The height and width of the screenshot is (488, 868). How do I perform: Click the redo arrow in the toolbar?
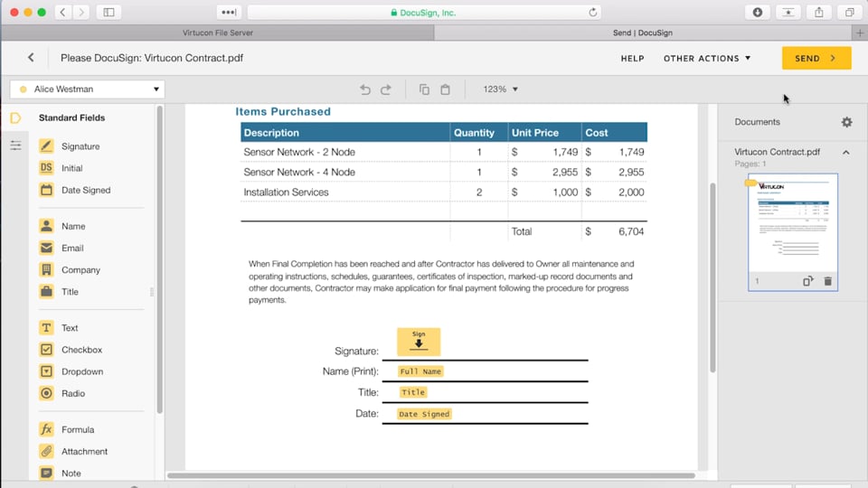pyautogui.click(x=386, y=89)
